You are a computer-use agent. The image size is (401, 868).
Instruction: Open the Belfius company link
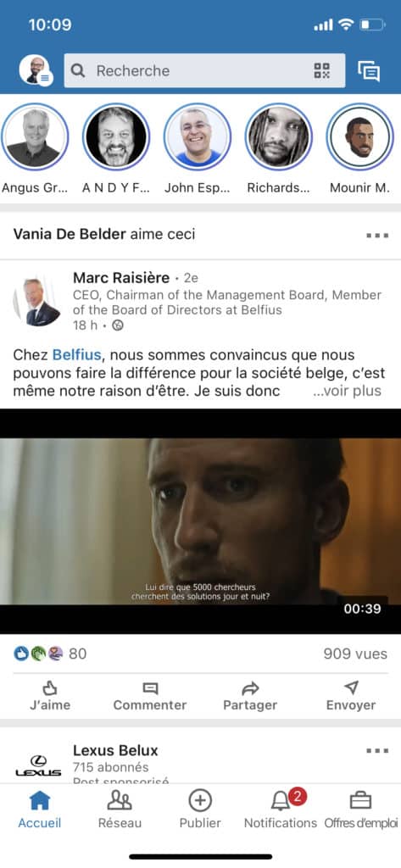click(x=77, y=354)
